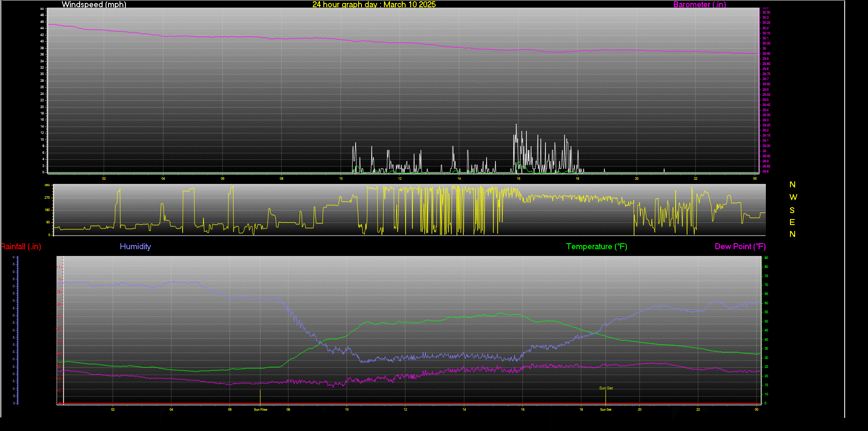Image resolution: width=868 pixels, height=431 pixels.
Task: Click the "Windspeed (mph)" graph title
Action: [94, 5]
